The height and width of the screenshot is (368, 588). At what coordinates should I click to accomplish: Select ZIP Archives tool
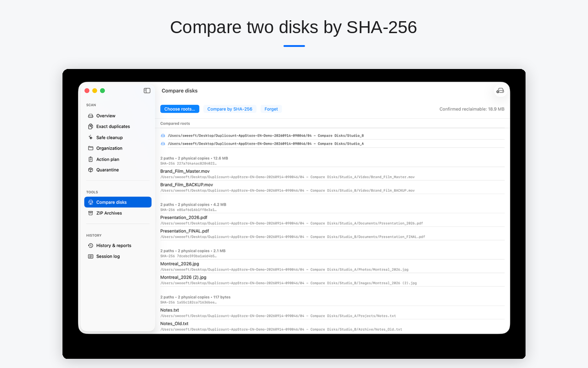click(118, 213)
